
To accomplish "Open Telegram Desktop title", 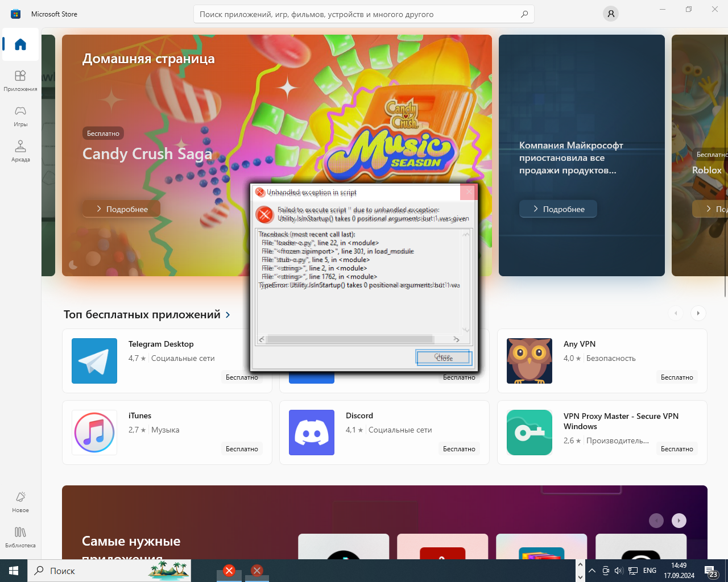I will [161, 344].
